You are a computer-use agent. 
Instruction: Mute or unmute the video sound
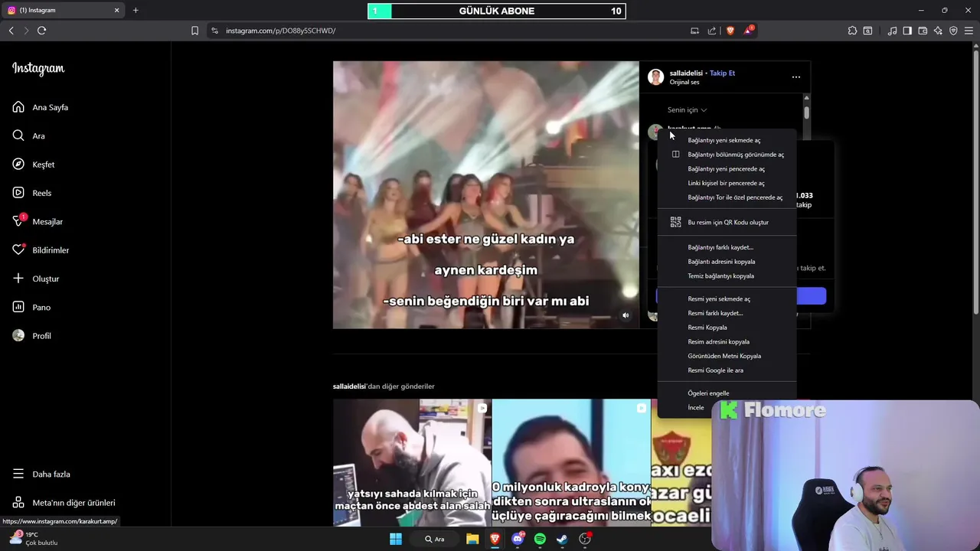(x=626, y=315)
